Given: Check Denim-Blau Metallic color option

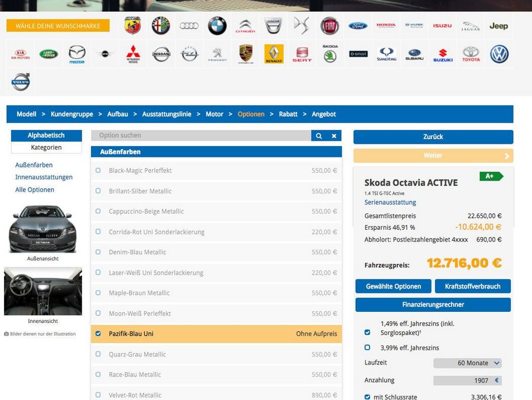Looking at the screenshot, I should coord(98,252).
